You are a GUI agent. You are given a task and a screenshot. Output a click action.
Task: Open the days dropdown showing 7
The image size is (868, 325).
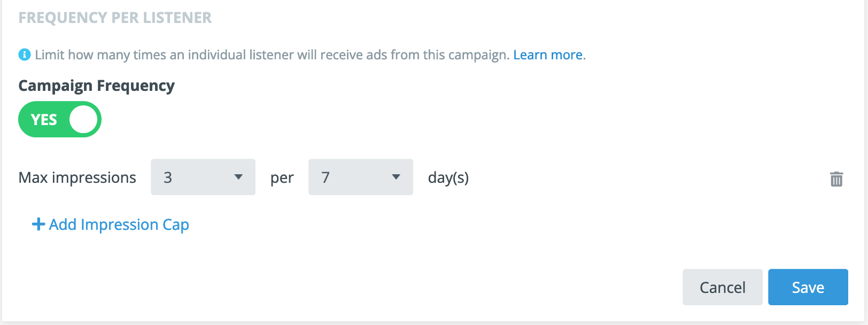coord(360,177)
